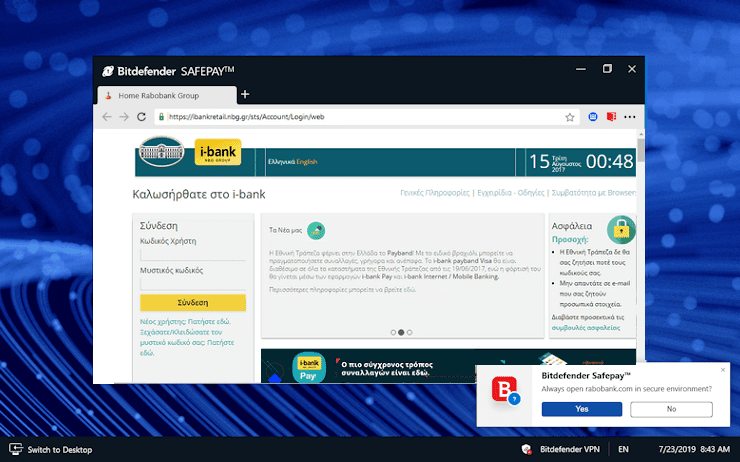This screenshot has width=740, height=462.
Task: Click the taskbar date and time
Action: (x=694, y=449)
